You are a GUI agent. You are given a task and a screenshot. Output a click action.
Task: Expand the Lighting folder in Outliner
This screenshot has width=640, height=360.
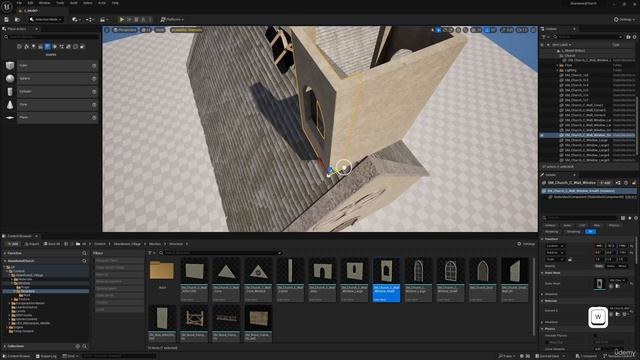(558, 70)
